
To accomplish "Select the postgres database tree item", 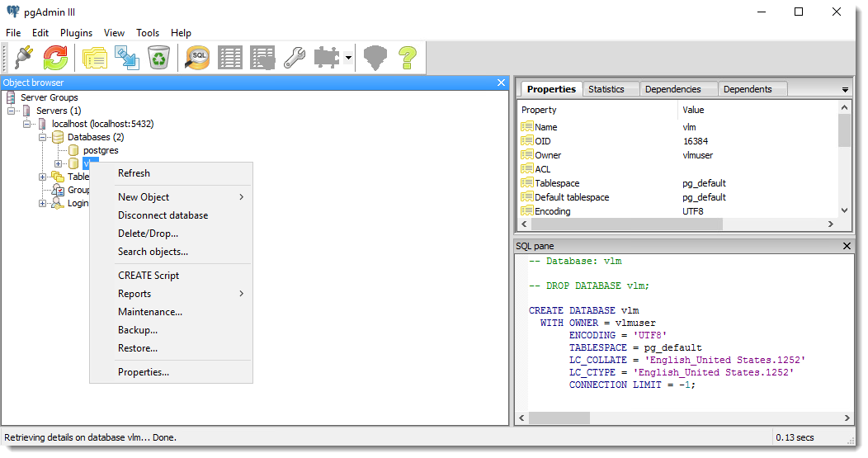I will [x=100, y=151].
